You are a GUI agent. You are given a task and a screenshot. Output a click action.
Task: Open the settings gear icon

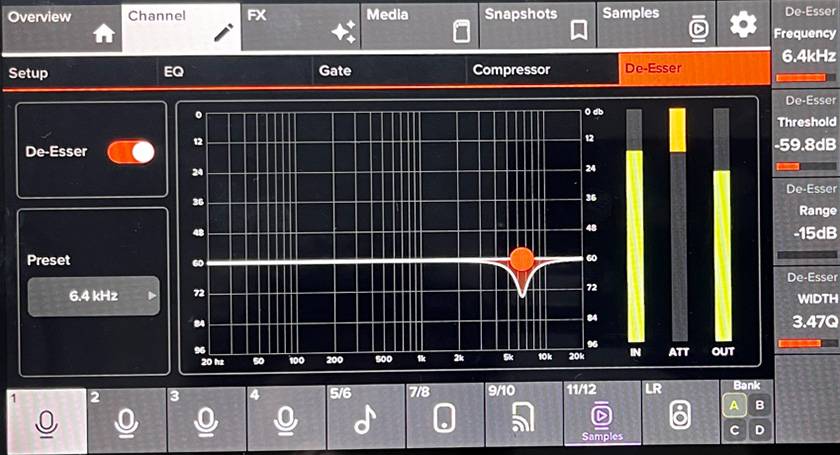point(742,24)
